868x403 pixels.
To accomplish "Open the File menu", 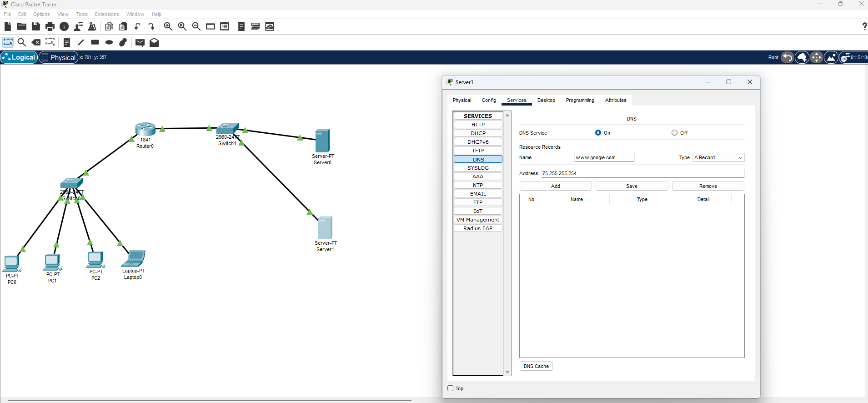I will click(x=7, y=14).
